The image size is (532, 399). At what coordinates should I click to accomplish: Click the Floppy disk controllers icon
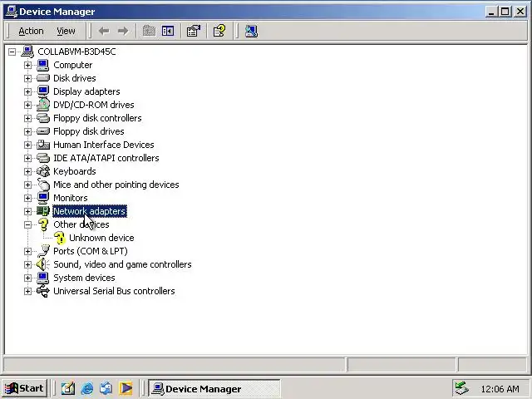point(43,118)
